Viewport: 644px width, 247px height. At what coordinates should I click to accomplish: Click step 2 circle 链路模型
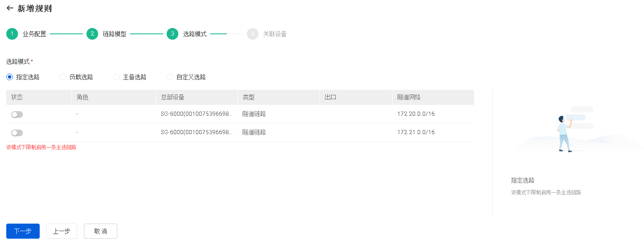pyautogui.click(x=92, y=34)
